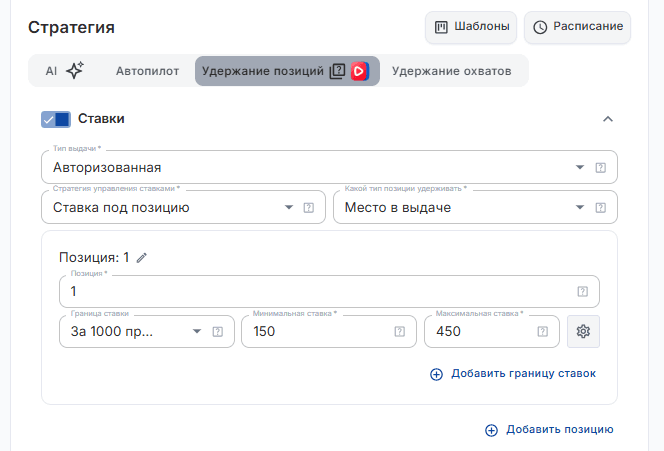Open the Шаблоны templates button

click(x=471, y=27)
